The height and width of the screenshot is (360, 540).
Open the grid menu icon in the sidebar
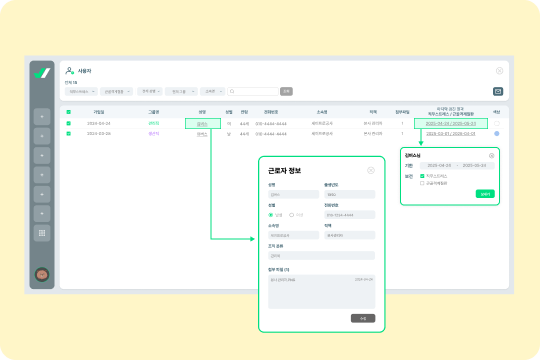click(42, 233)
